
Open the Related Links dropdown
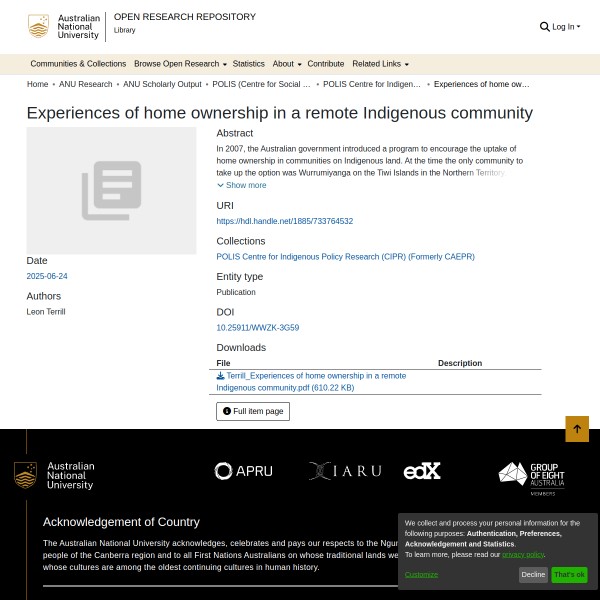tap(380, 64)
